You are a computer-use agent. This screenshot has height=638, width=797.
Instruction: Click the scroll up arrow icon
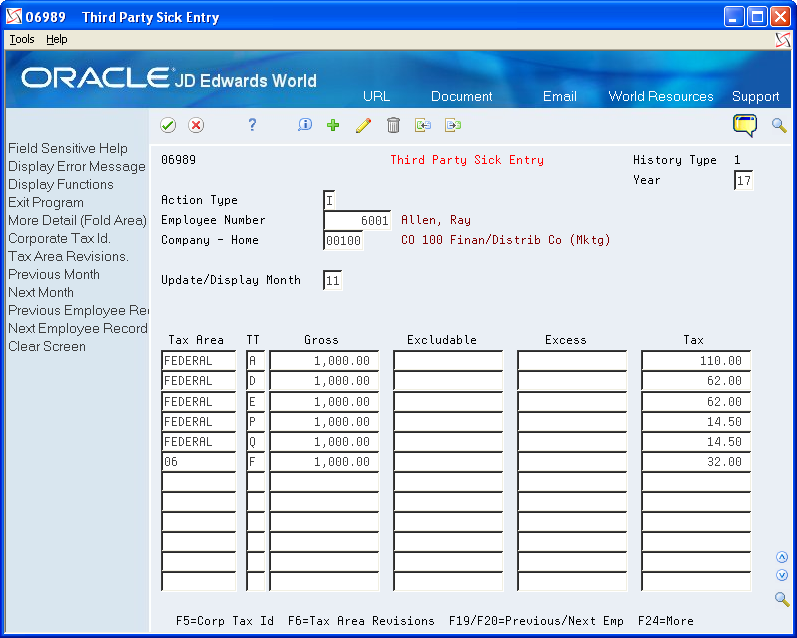point(782,557)
